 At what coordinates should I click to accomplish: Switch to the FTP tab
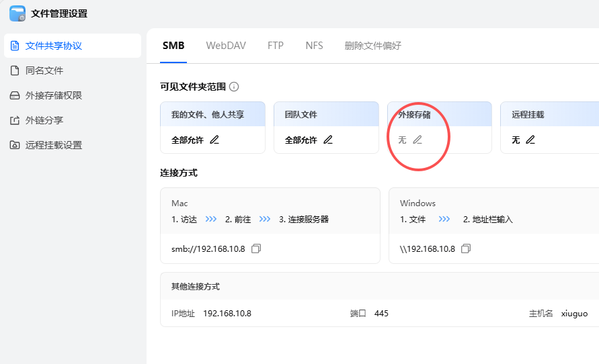276,46
